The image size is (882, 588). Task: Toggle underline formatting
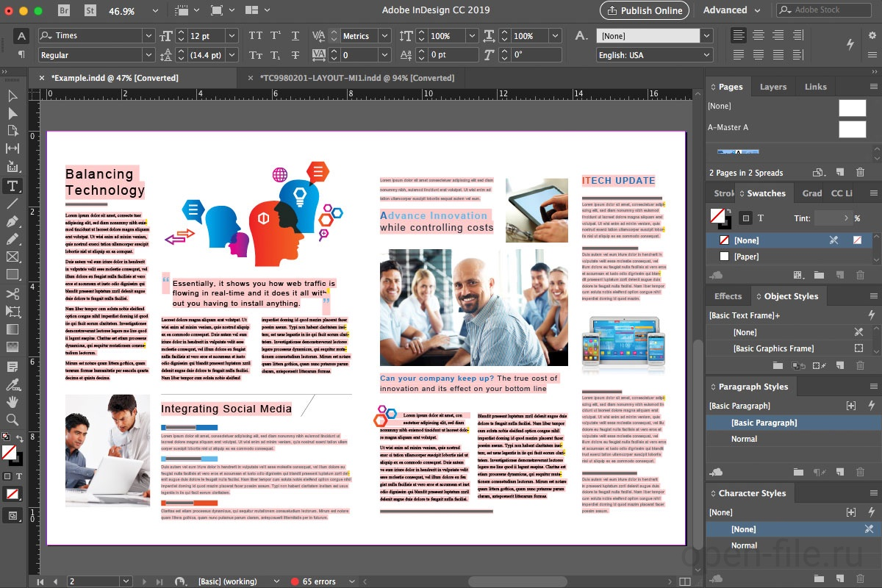coord(295,35)
